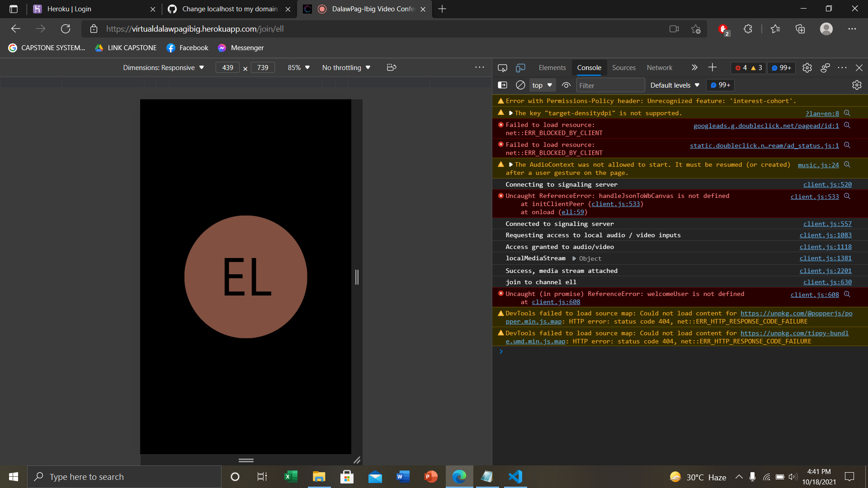Switch to the Elements tab
Screen dimensions: 868x488
pos(552,68)
